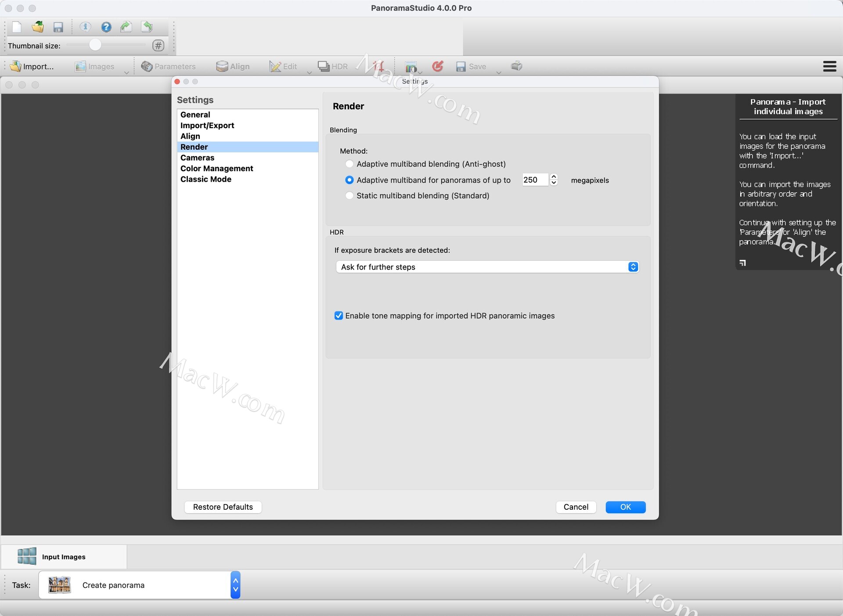843x616 pixels.
Task: Click the red crop tool icon
Action: point(378,66)
